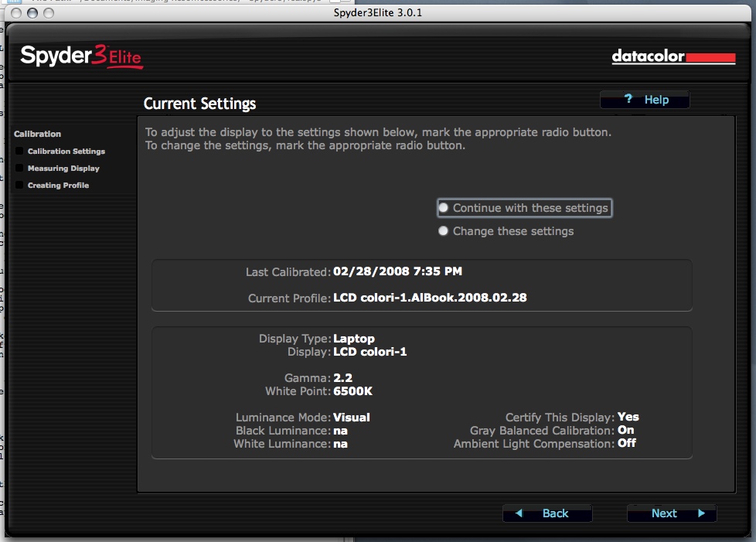Click the White Point 6500K value

point(352,391)
